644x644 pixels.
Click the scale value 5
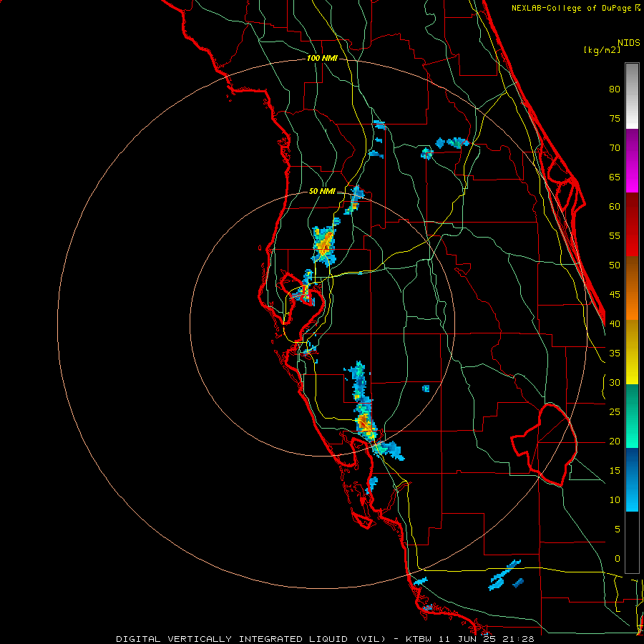(x=618, y=530)
